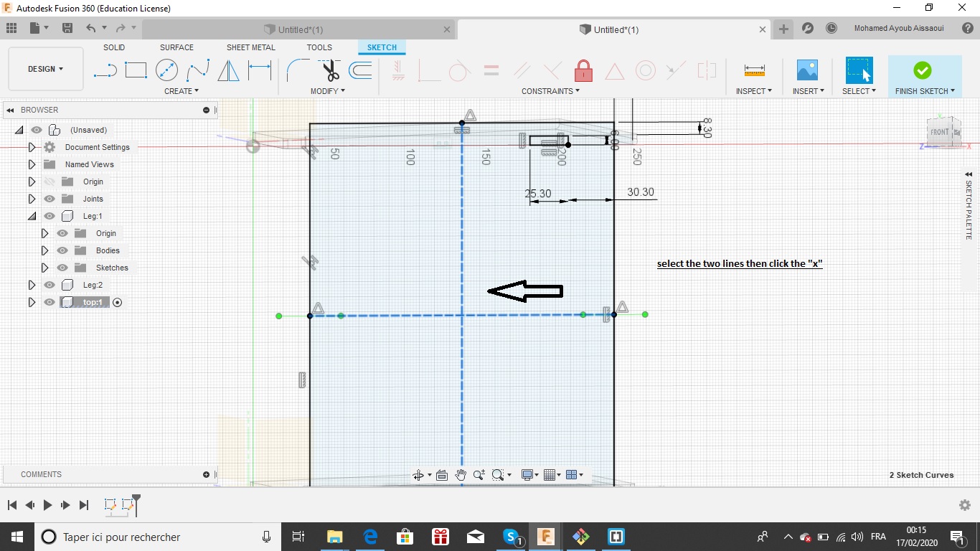Toggle visibility of the Sketches folder

click(62, 268)
